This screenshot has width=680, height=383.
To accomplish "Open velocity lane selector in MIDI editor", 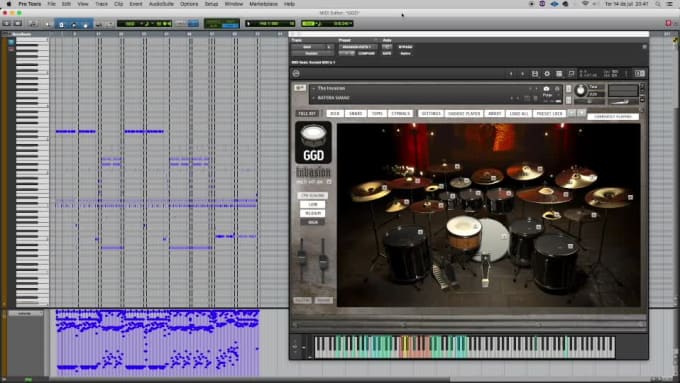I will click(26, 313).
